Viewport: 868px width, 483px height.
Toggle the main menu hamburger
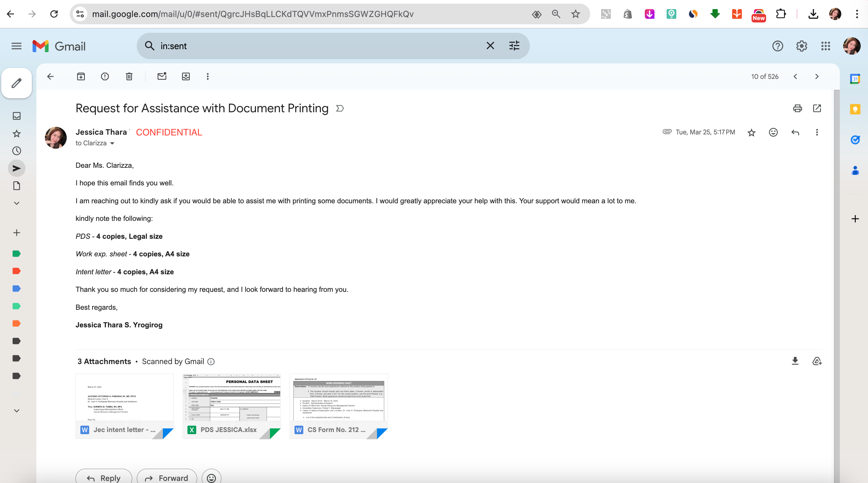16,46
